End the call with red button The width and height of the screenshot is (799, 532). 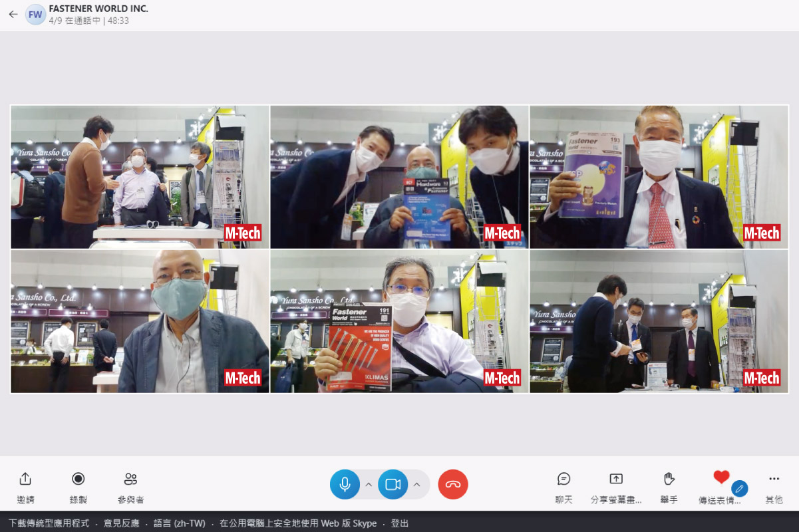click(453, 484)
